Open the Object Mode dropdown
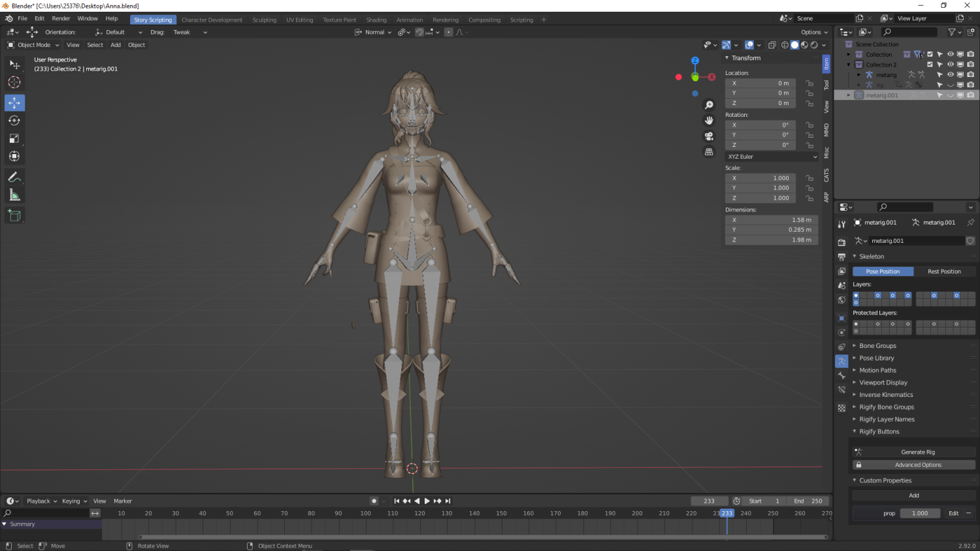The width and height of the screenshot is (980, 551). [33, 45]
